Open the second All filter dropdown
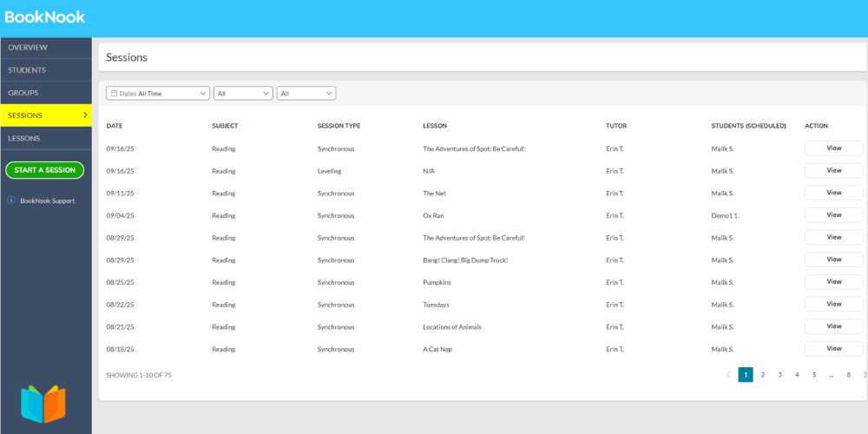Screen dimensions: 868x434 (x=306, y=93)
